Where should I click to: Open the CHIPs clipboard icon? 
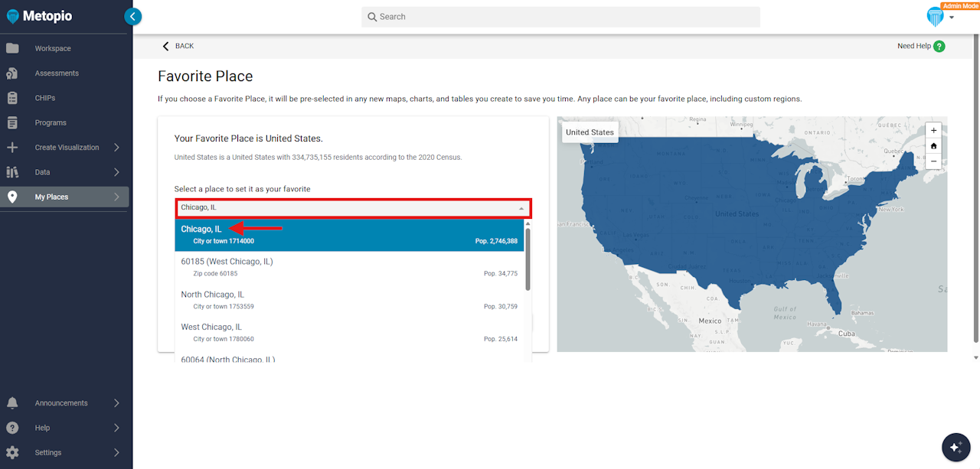[x=12, y=98]
